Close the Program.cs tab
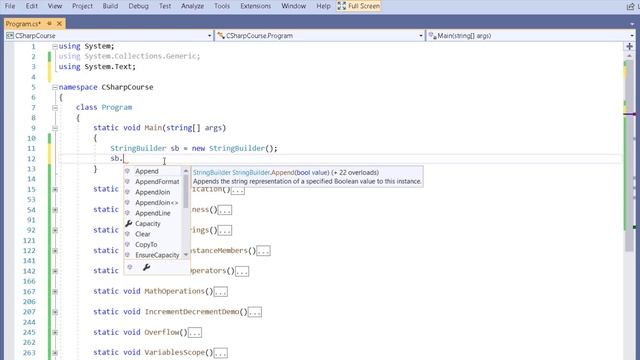The height and width of the screenshot is (360, 640). [59, 24]
